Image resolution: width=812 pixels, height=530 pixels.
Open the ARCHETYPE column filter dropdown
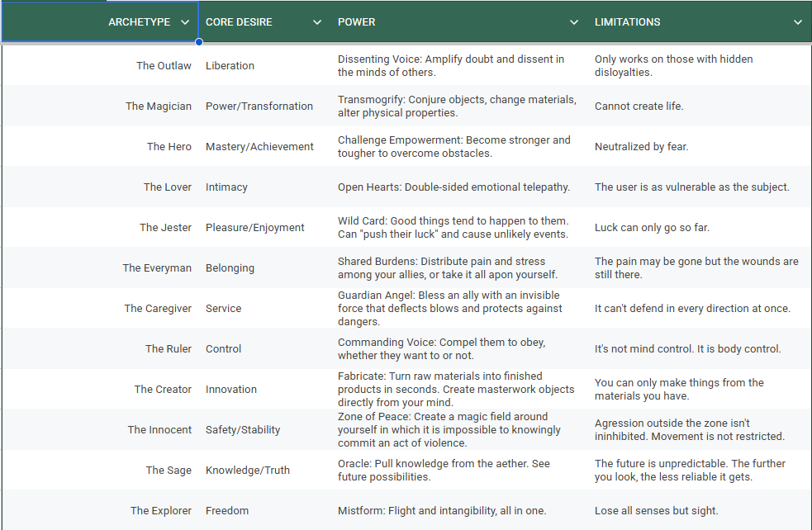[x=185, y=22]
